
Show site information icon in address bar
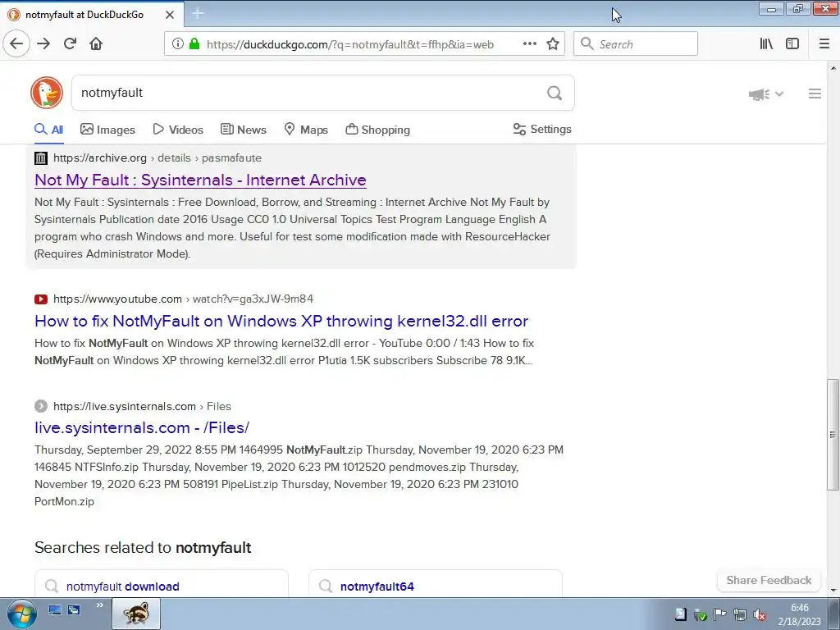pos(178,44)
